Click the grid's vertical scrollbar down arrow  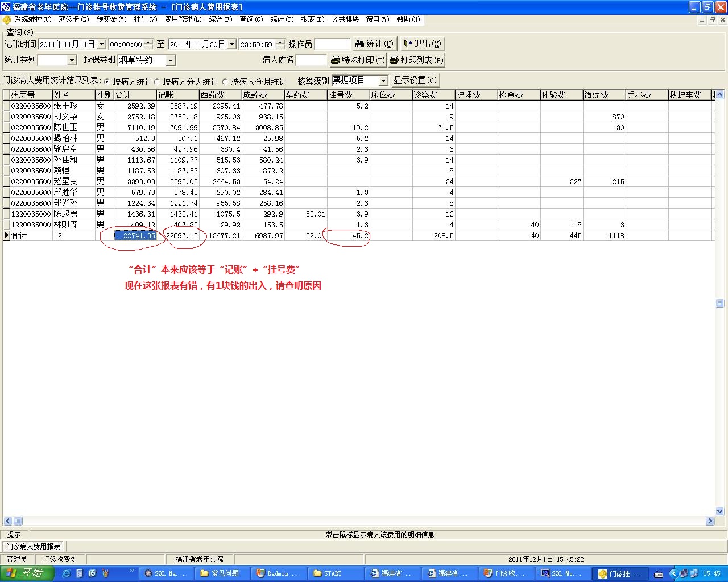[x=719, y=512]
